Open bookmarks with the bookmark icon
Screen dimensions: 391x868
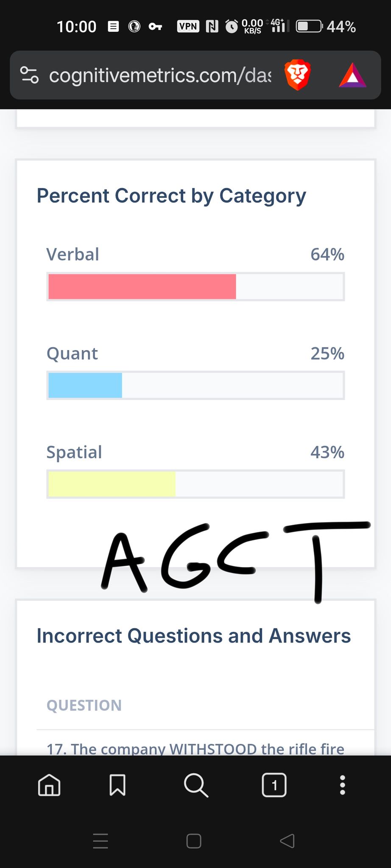pos(117,785)
